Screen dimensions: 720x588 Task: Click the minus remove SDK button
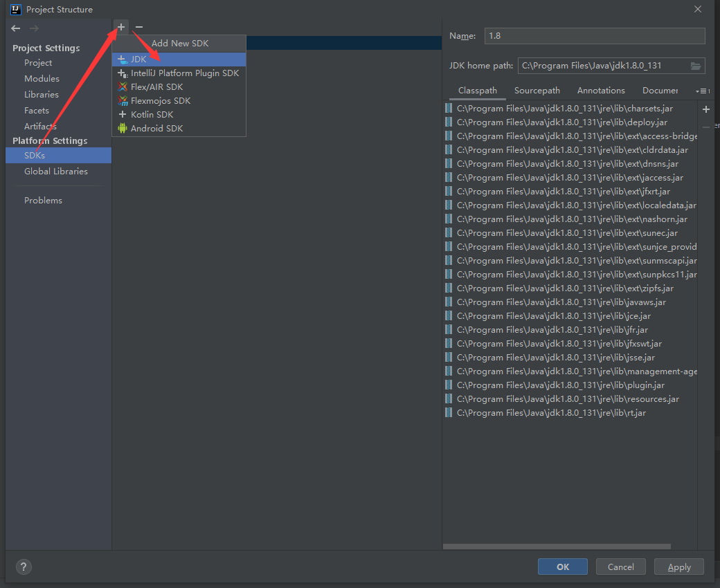(x=139, y=27)
